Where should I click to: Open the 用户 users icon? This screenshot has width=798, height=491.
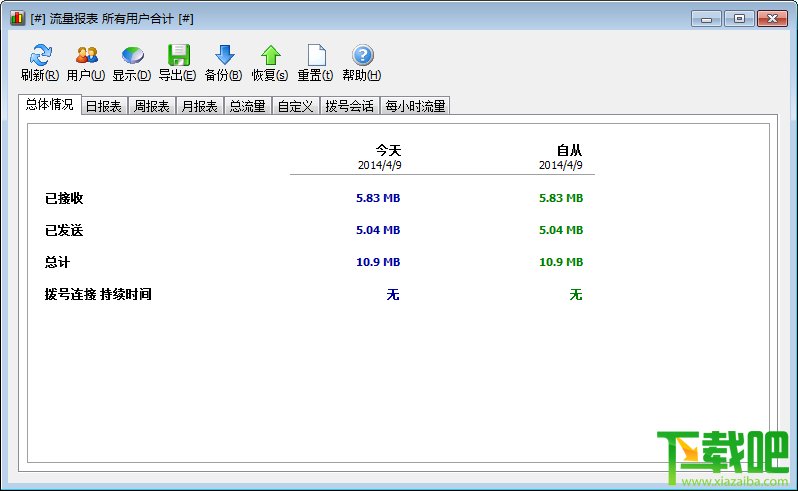[x=87, y=55]
